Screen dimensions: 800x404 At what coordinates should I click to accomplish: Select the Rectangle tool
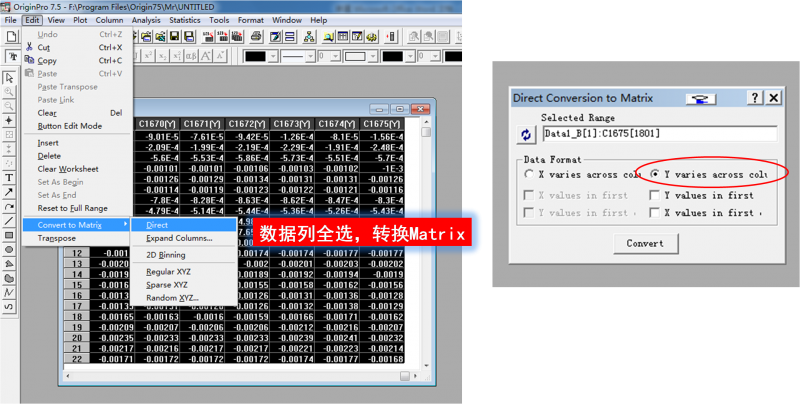(x=9, y=235)
